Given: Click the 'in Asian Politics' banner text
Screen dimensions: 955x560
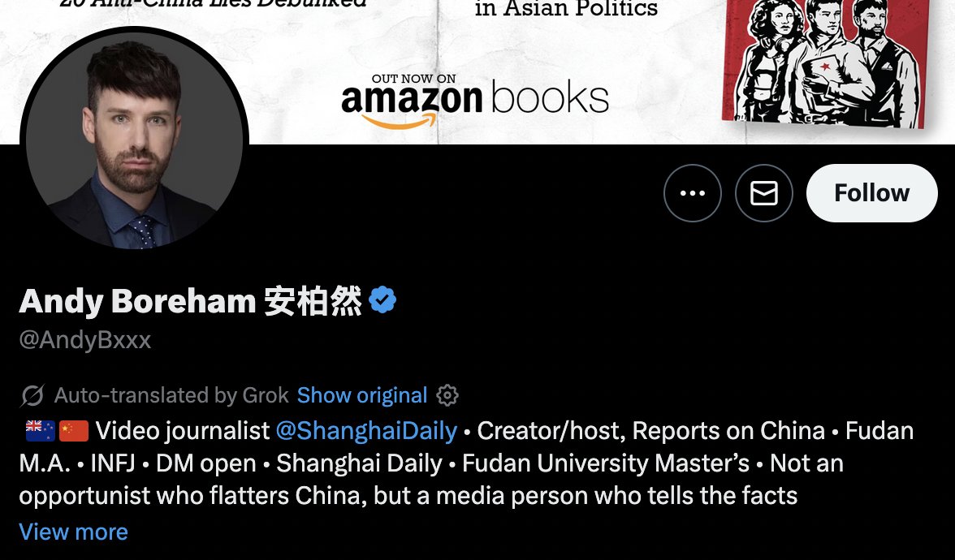Looking at the screenshot, I should 567,8.
